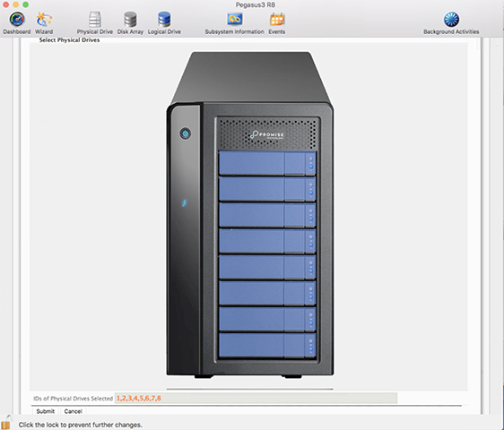Screen dimensions: 504x430
Task: Toggle the eighth (bottom) drive bay
Action: coord(267,345)
